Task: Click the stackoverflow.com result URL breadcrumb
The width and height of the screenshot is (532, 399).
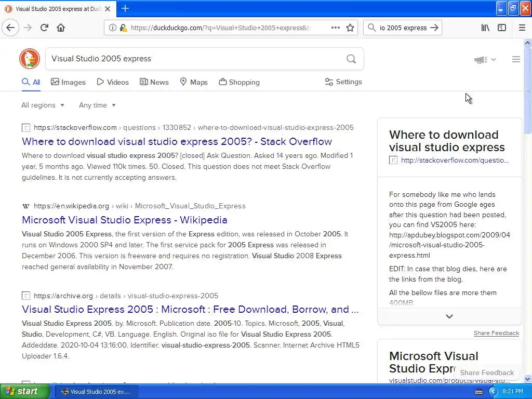Action: (x=194, y=128)
